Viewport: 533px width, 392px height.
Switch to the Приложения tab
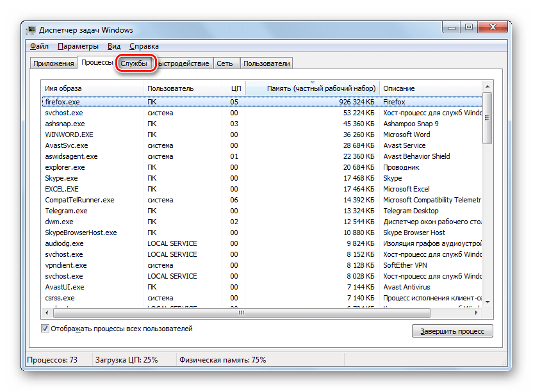pyautogui.click(x=53, y=63)
